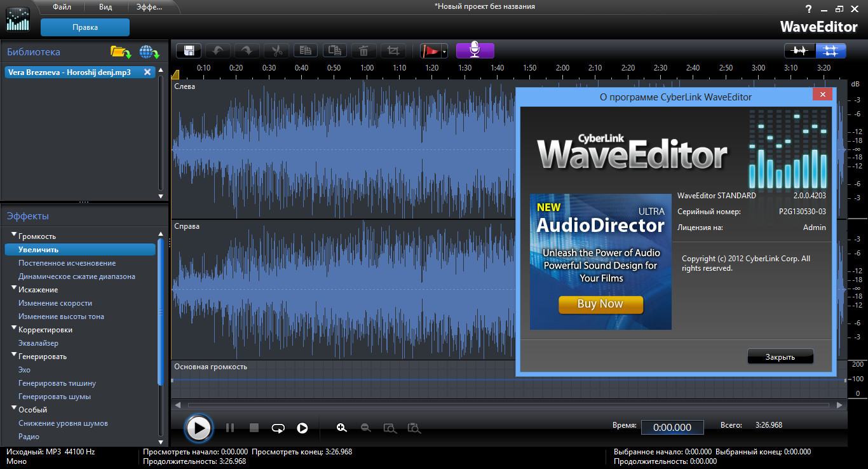Start recording with the purple microphone button

click(x=475, y=51)
